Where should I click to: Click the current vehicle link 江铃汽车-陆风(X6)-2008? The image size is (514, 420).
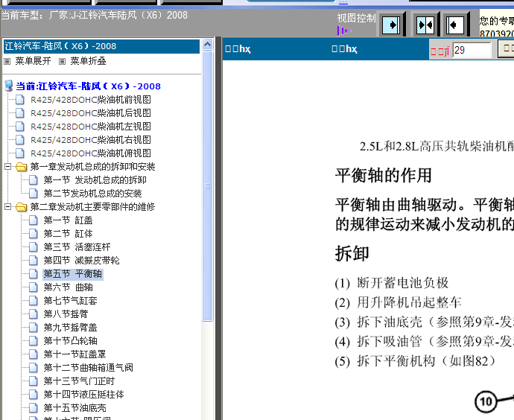(x=88, y=86)
